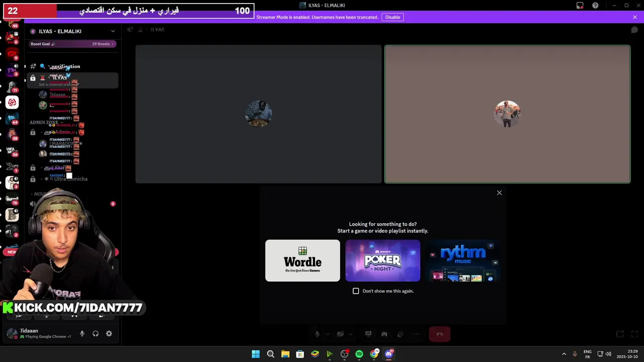Image resolution: width=644 pixels, height=362 pixels.
Task: Open the chat bubble icon top right
Action: coord(634,30)
